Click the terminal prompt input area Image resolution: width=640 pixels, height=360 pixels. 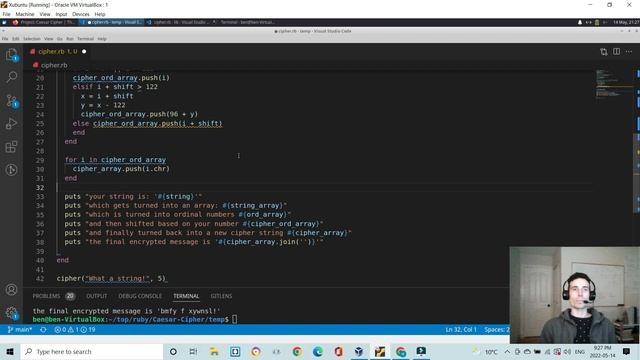235,320
